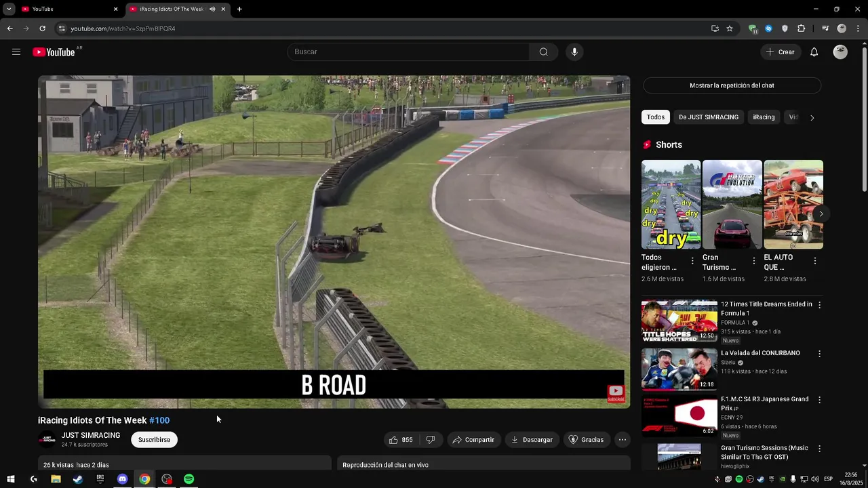Click the ESP language indicator in tray
Image resolution: width=868 pixels, height=488 pixels.
(828, 479)
